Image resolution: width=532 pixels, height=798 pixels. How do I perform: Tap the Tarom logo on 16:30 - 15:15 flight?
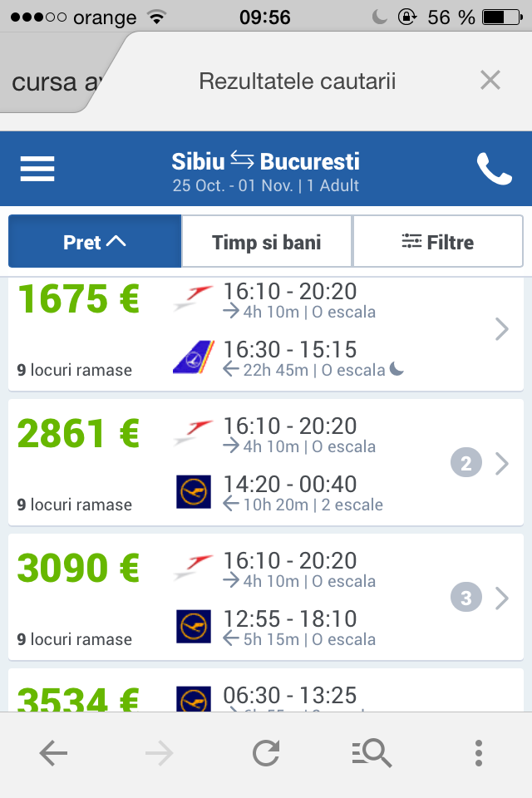(x=194, y=357)
